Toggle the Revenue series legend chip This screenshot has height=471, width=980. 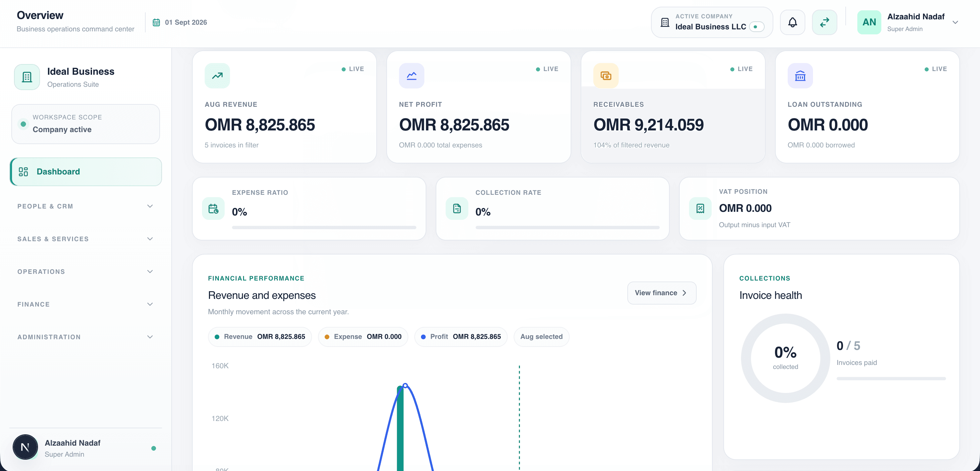[260, 337]
